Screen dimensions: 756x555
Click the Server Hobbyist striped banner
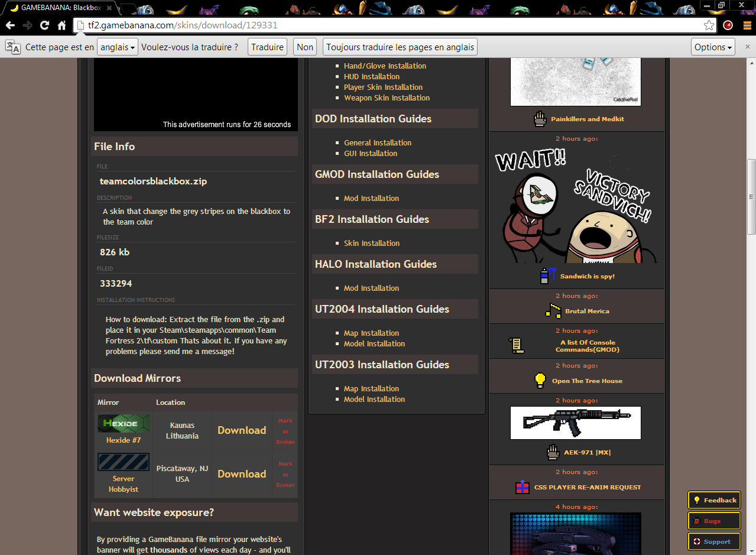[x=124, y=462]
